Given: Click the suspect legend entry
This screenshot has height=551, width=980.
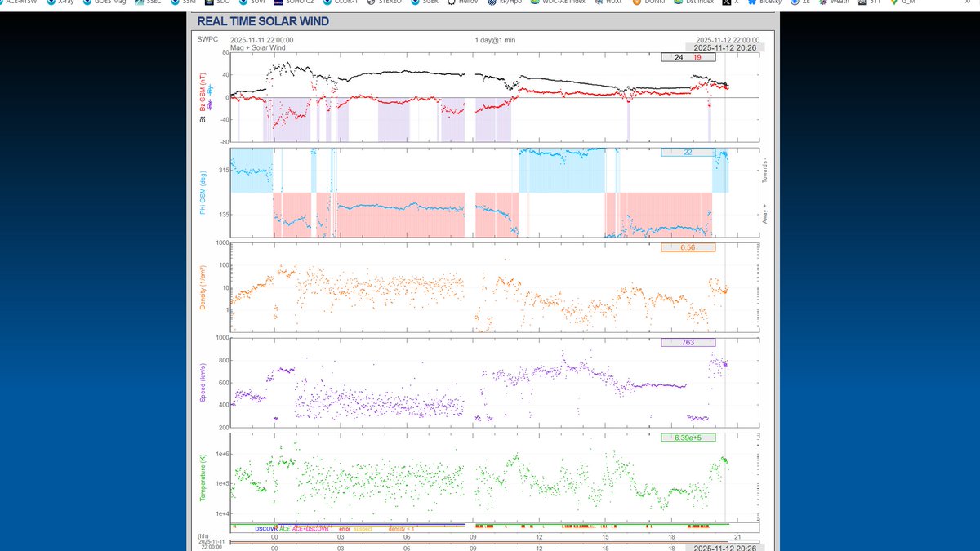Looking at the screenshot, I should (363, 529).
